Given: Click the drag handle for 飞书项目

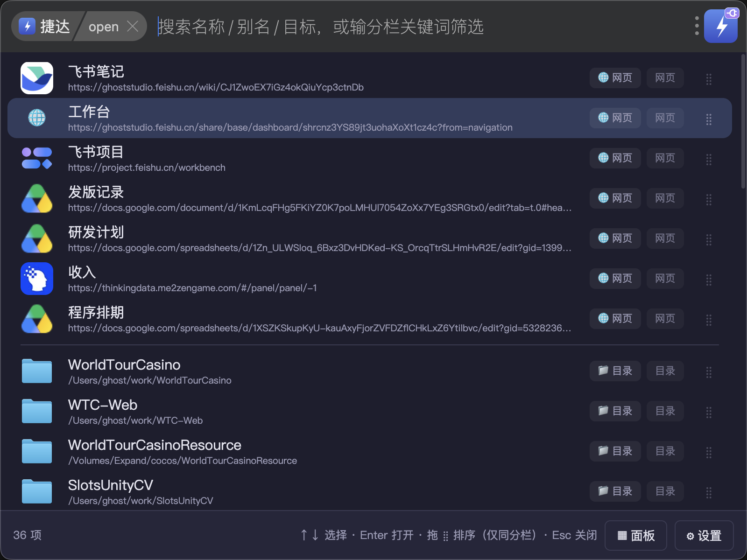Looking at the screenshot, I should point(709,159).
